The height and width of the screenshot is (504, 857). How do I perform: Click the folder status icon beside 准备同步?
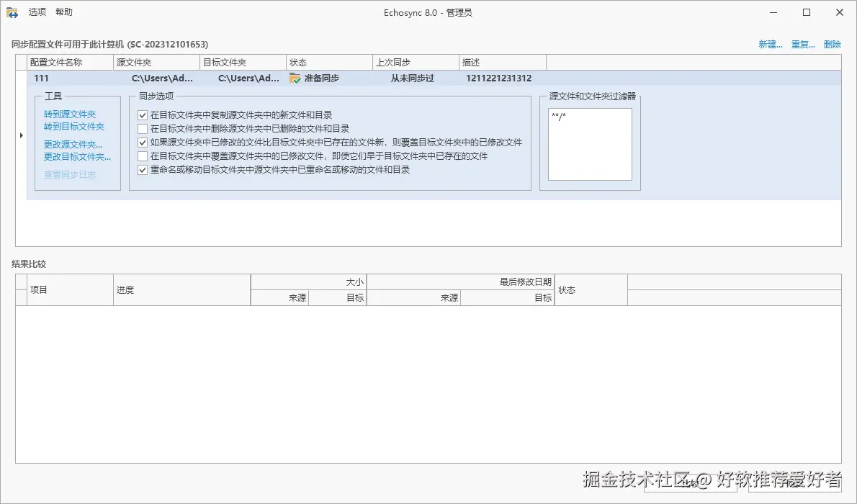(x=295, y=78)
